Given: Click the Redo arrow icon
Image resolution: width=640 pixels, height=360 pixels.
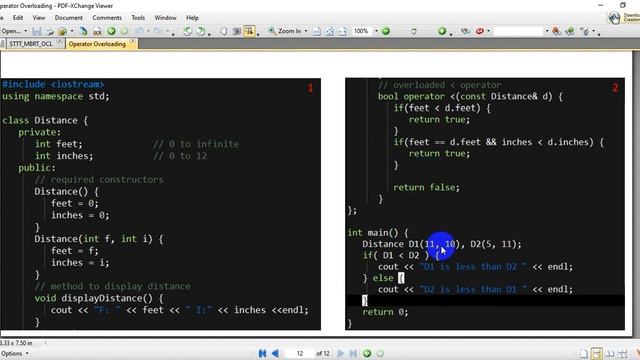Looking at the screenshot, I should coord(158,31).
